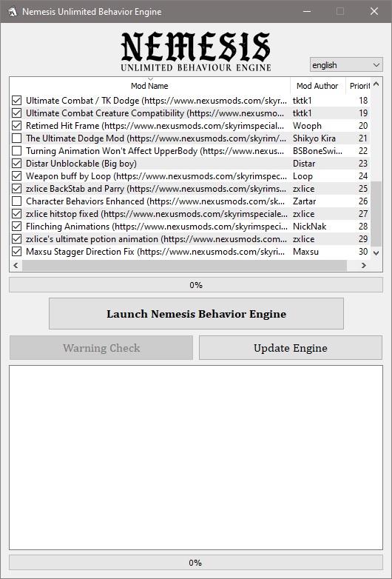
Task: Click mod list scroll right arrow
Action: point(364,265)
